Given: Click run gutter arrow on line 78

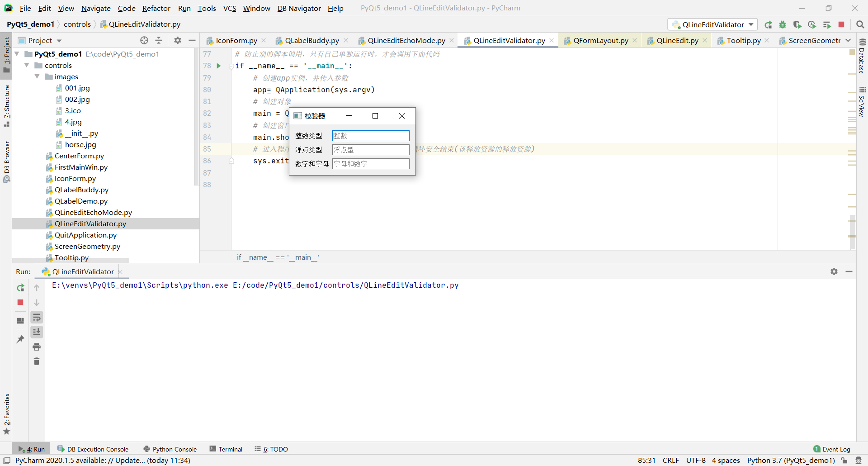Looking at the screenshot, I should pyautogui.click(x=219, y=66).
